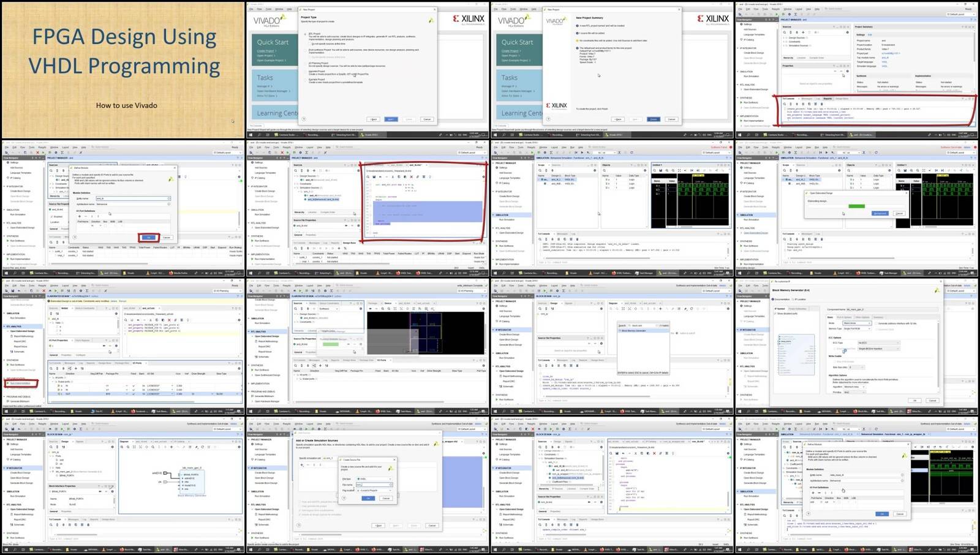The image size is (980, 555).
Task: Click green progress bar in Open Elaborated Design dialog
Action: (x=856, y=206)
